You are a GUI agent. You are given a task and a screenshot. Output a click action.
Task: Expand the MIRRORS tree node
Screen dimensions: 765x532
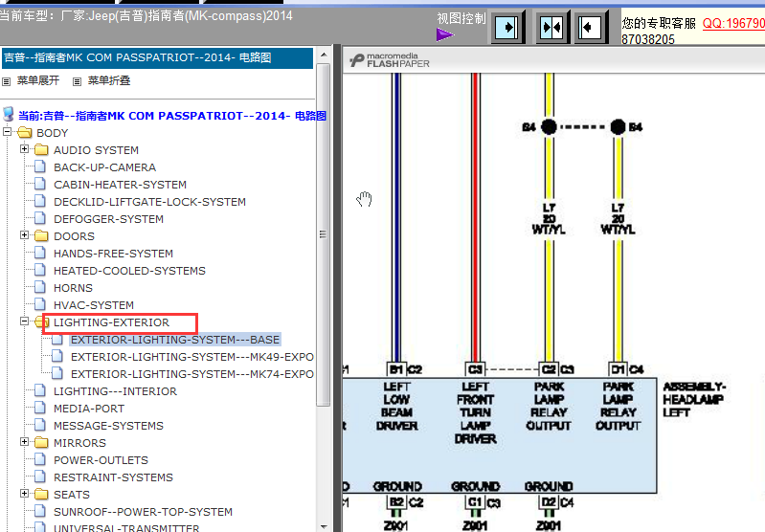pos(24,441)
